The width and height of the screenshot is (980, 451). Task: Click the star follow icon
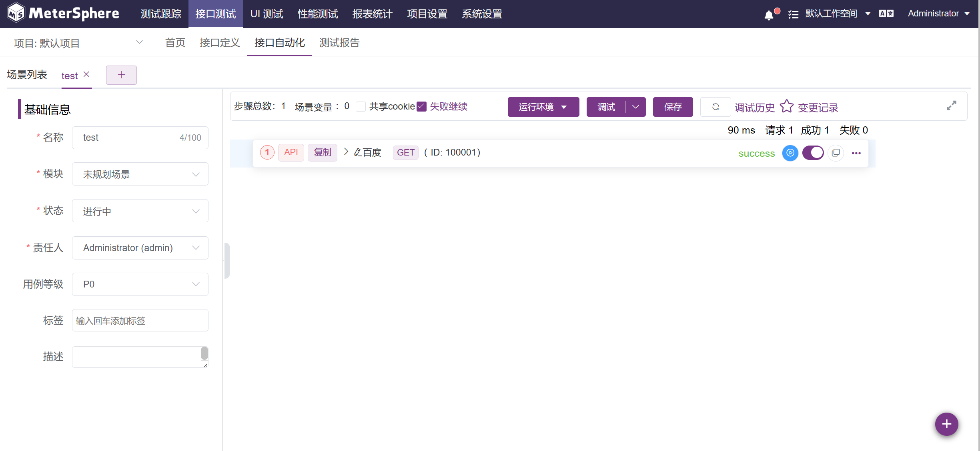pos(786,106)
